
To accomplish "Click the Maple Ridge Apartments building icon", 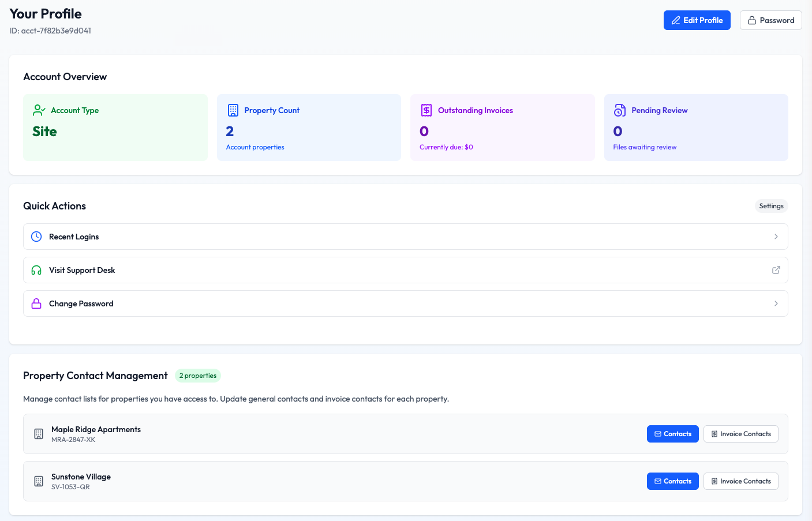I will click(x=39, y=434).
